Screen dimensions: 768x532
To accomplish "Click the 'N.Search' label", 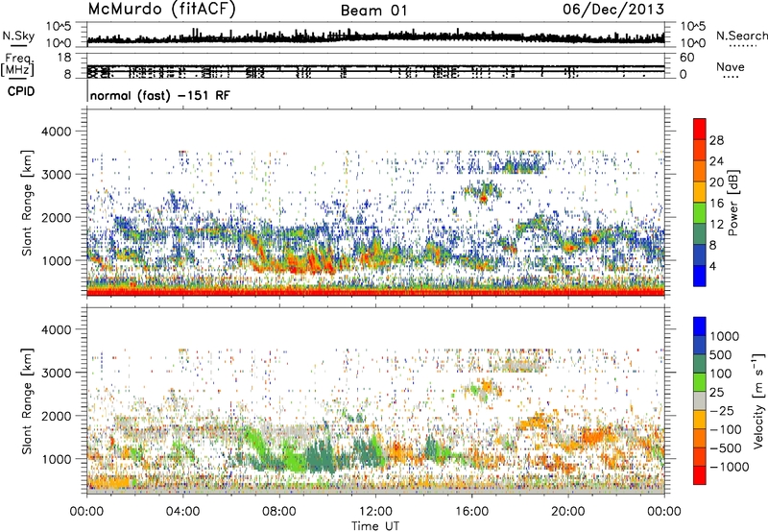I will pyautogui.click(x=741, y=36).
